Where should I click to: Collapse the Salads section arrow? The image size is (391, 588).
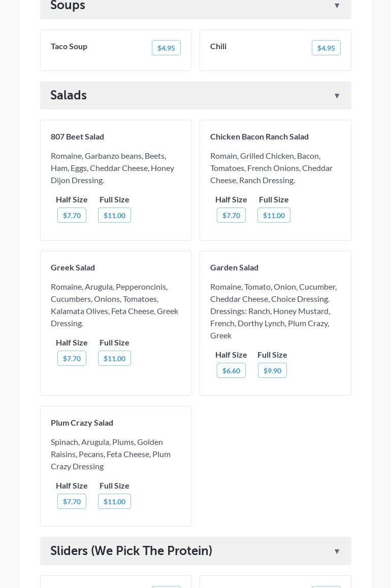tap(337, 95)
